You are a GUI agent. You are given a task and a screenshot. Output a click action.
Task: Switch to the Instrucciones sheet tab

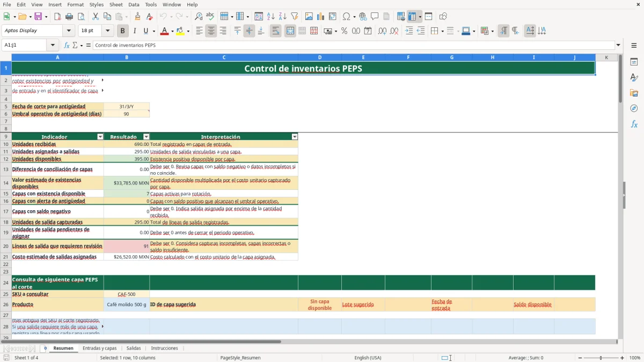click(x=164, y=348)
